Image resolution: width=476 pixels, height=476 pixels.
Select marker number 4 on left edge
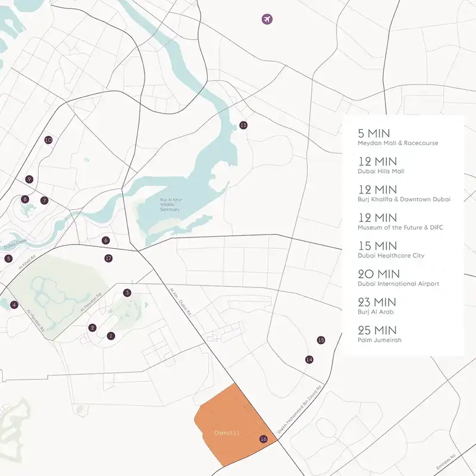(x=14, y=305)
